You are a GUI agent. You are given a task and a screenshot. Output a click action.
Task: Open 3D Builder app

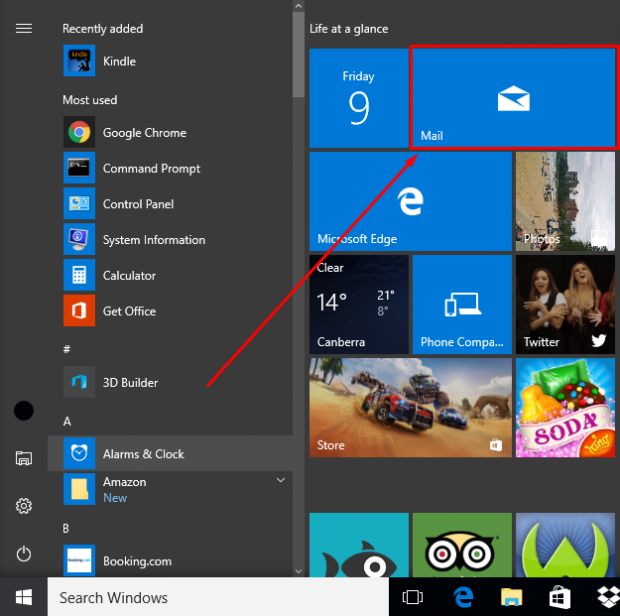coord(170,382)
